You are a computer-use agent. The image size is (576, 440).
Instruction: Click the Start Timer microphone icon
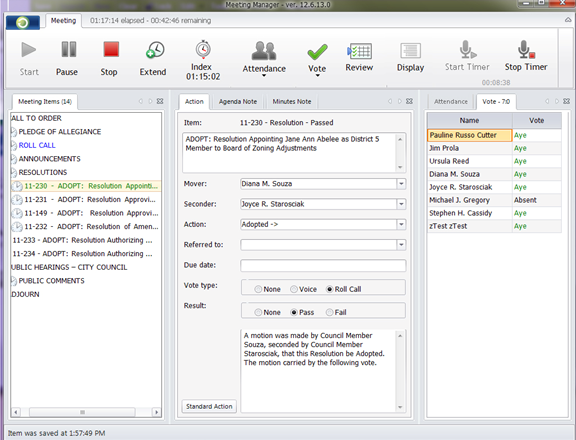tap(467, 50)
